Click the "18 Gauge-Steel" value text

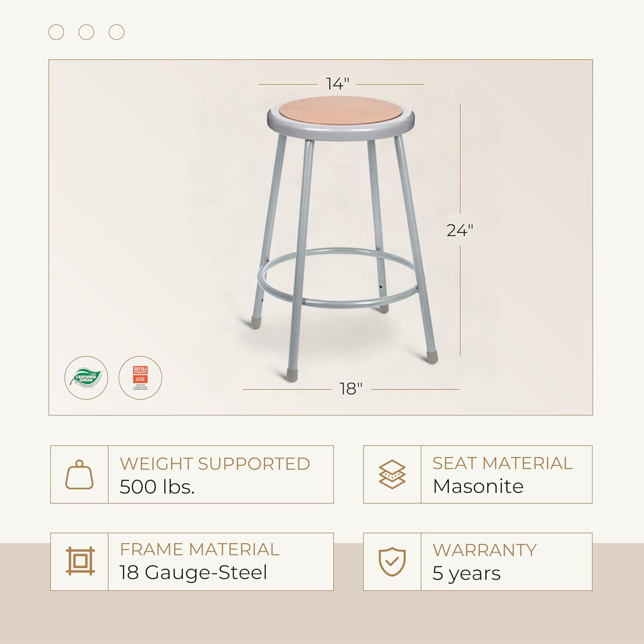pos(193,573)
